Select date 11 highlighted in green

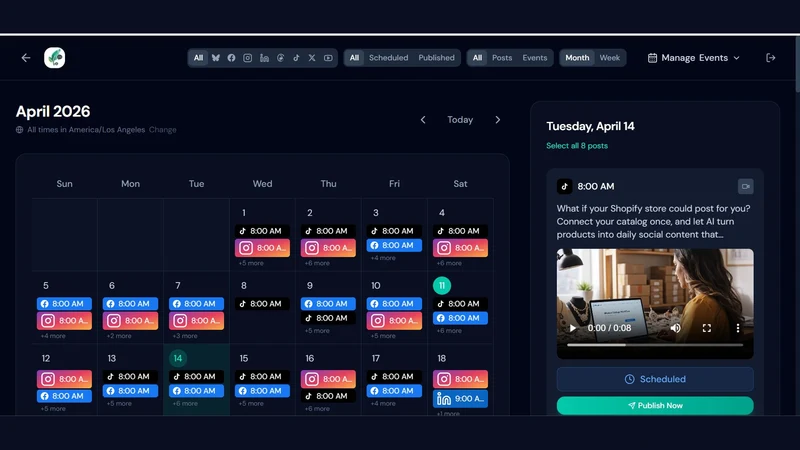[442, 286]
